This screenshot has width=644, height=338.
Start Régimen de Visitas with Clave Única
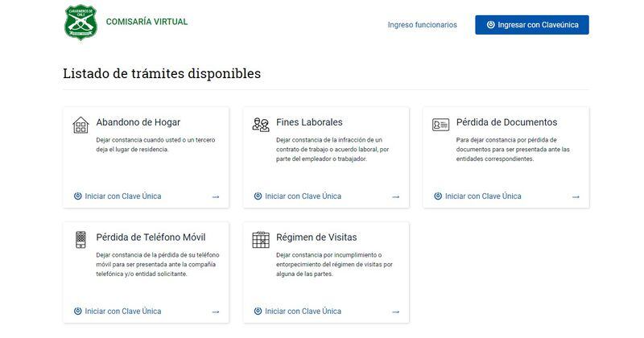coord(297,311)
